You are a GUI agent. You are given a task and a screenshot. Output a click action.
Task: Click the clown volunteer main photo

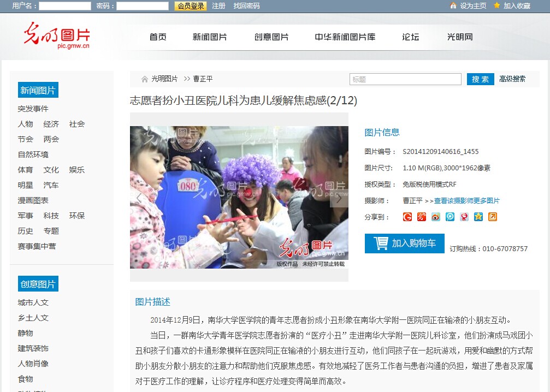click(239, 198)
